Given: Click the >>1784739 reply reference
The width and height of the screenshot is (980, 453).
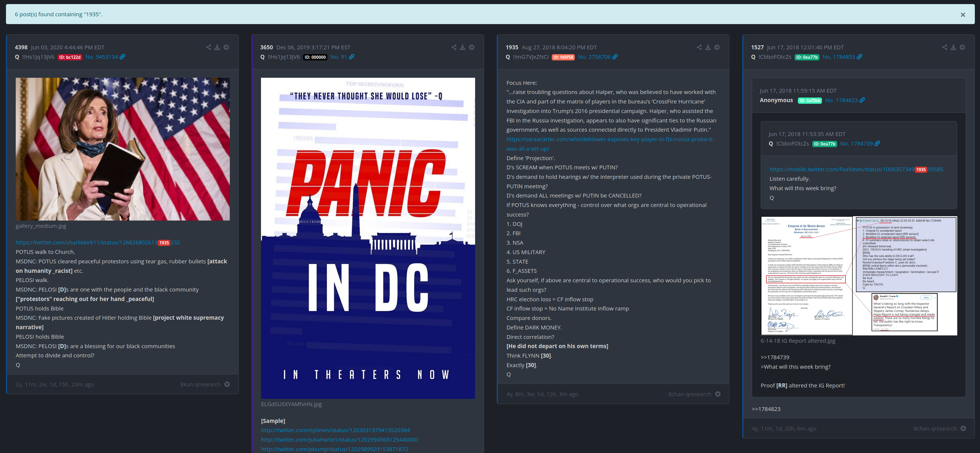Looking at the screenshot, I should tap(775, 357).
